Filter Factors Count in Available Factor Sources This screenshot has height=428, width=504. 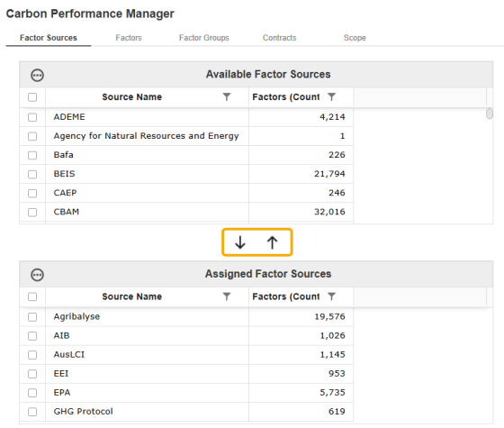331,97
